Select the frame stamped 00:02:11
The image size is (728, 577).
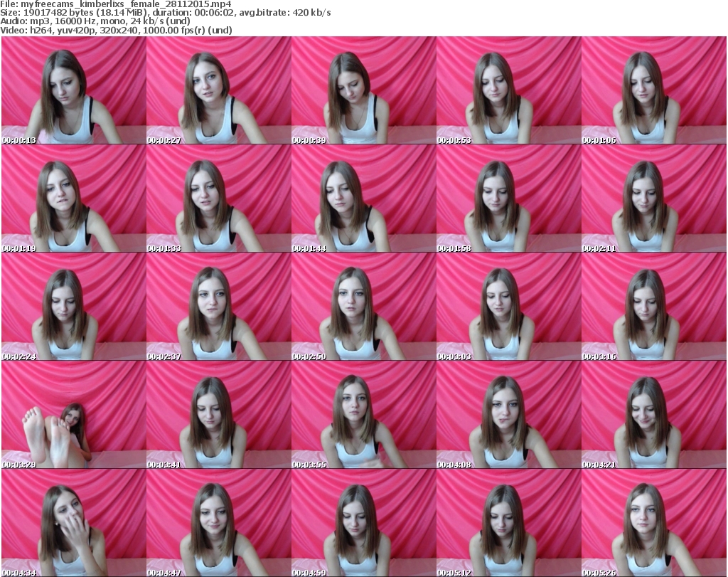[x=654, y=198]
